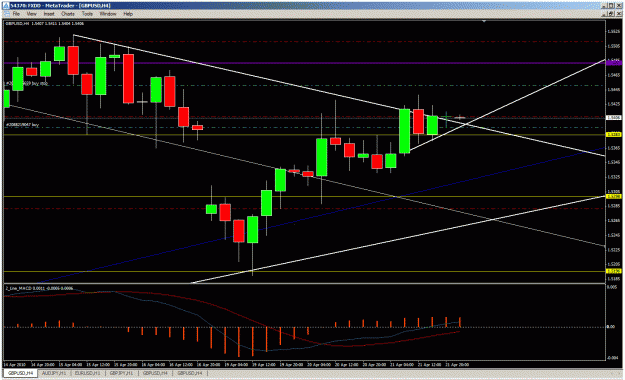625x380 pixels.
Task: Open the Tools menu
Action: [x=87, y=14]
